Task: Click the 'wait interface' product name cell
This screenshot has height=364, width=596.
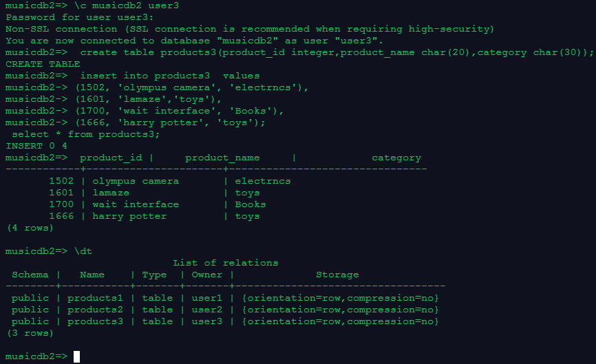Action: 136,204
